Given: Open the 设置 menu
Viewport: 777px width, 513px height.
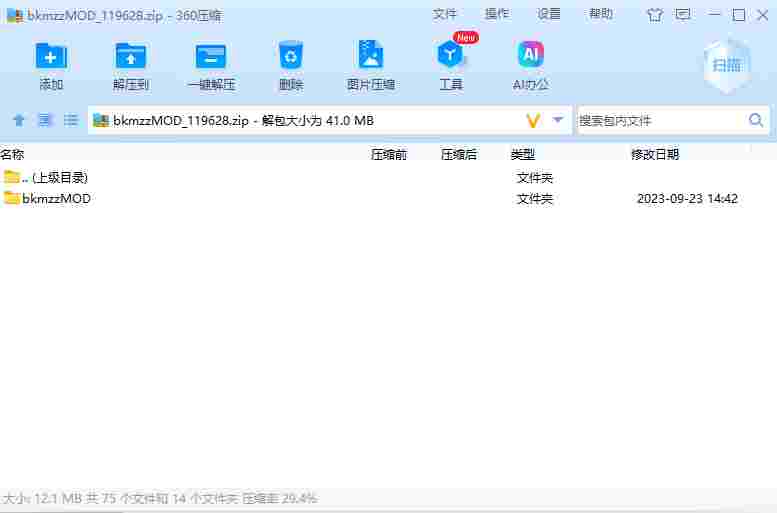Looking at the screenshot, I should coord(549,14).
